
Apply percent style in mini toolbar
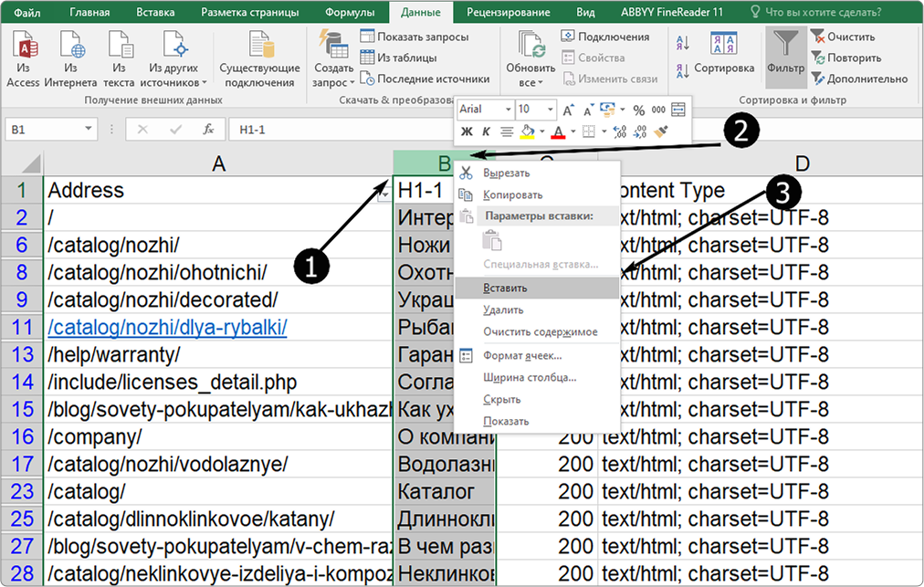pyautogui.click(x=639, y=110)
